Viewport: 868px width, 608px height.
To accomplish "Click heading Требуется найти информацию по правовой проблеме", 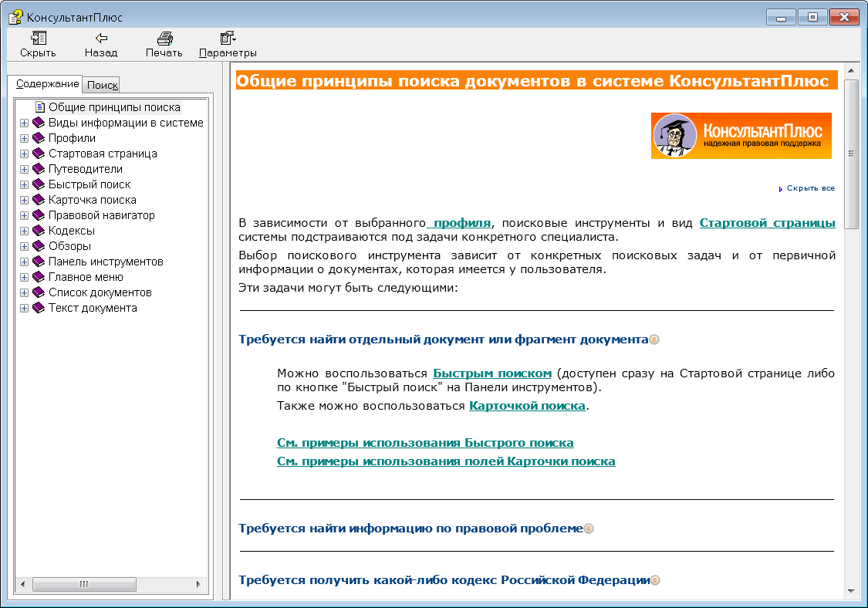I will [410, 529].
